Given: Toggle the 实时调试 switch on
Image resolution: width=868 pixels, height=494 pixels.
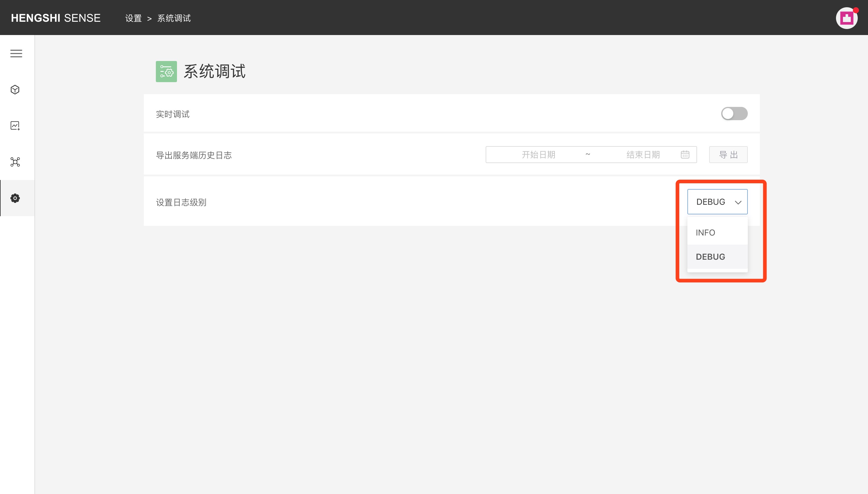Looking at the screenshot, I should [x=734, y=114].
